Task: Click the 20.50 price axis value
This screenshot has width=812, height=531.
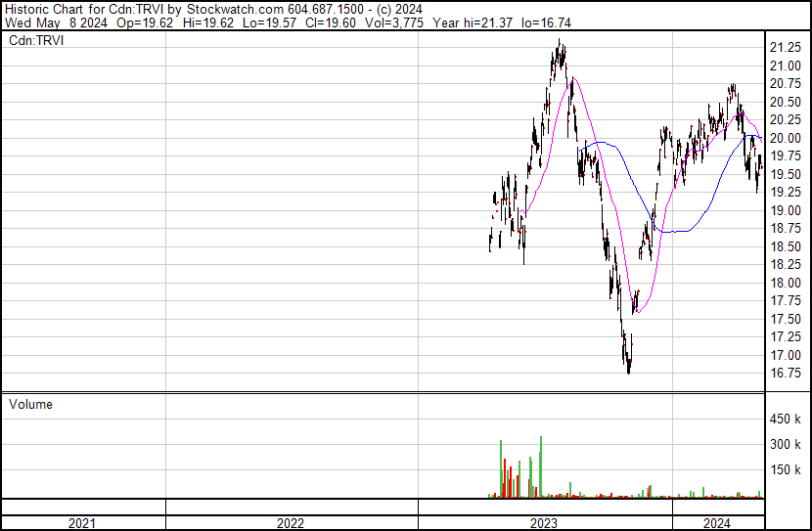Action: [x=786, y=102]
